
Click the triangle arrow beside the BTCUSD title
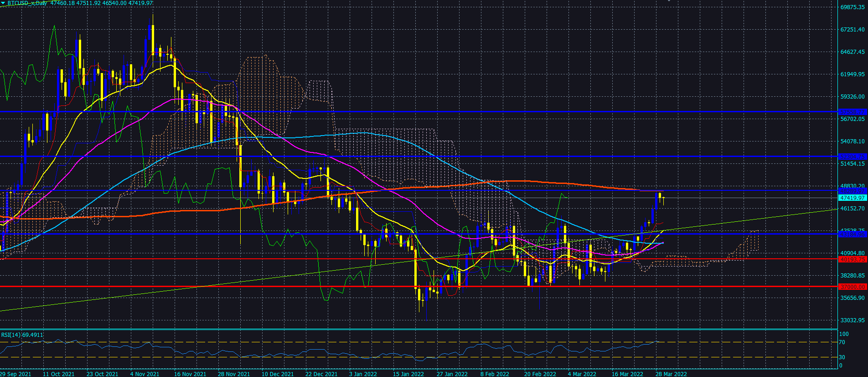coord(3,3)
